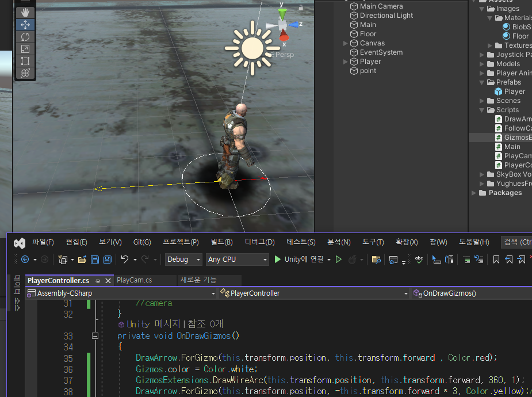
Task: Collapse the Scripts folder in Project
Action: click(482, 110)
